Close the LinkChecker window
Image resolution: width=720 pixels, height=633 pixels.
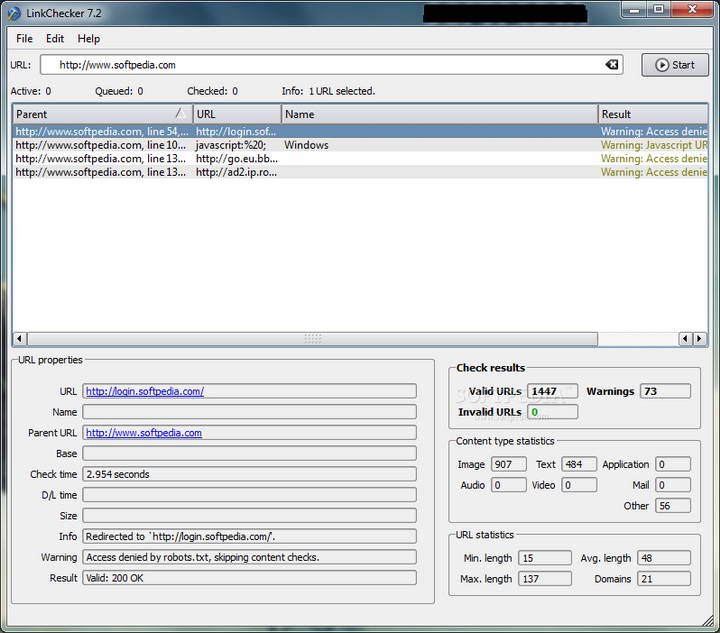point(689,9)
